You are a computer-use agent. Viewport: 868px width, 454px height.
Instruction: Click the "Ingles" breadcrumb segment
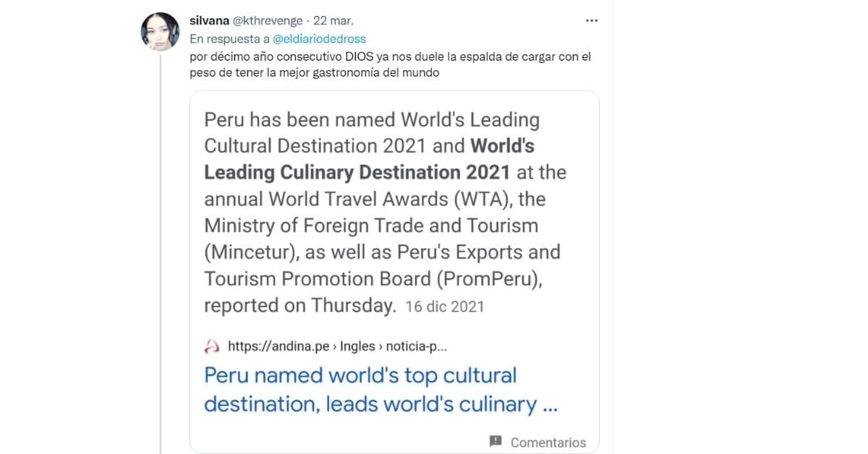pos(359,346)
